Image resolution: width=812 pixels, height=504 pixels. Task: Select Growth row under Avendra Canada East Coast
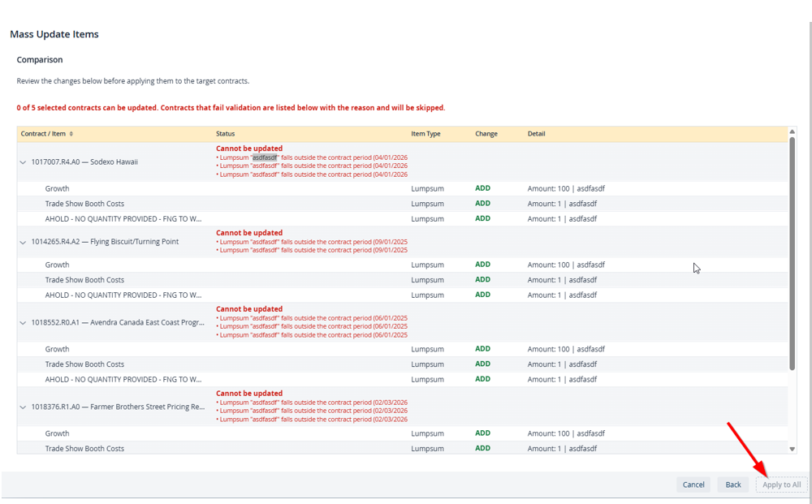click(403, 349)
